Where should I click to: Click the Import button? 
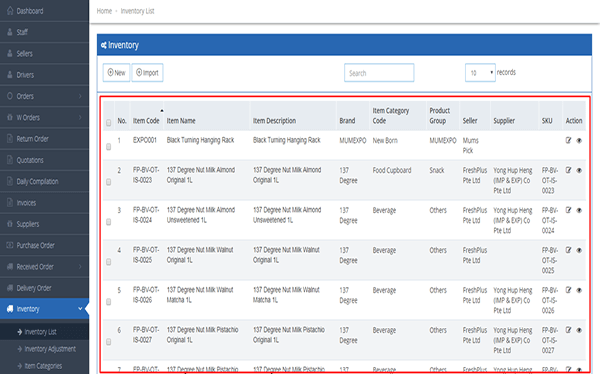[147, 73]
